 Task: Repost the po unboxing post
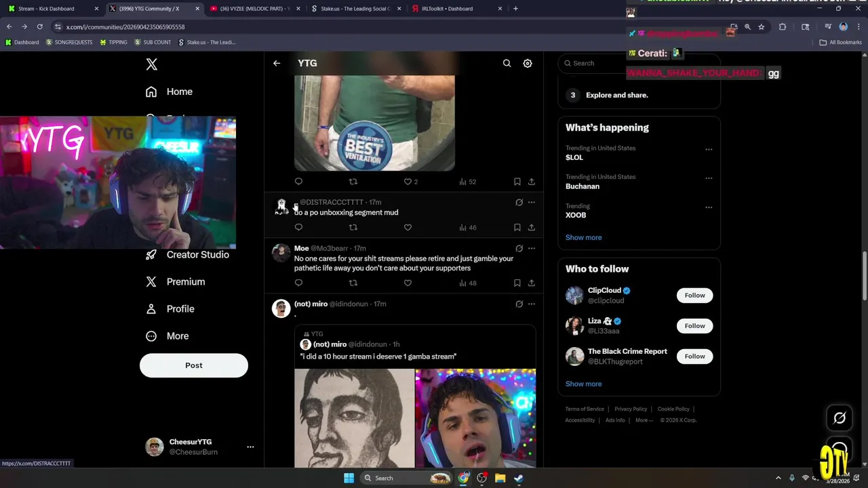pyautogui.click(x=353, y=227)
